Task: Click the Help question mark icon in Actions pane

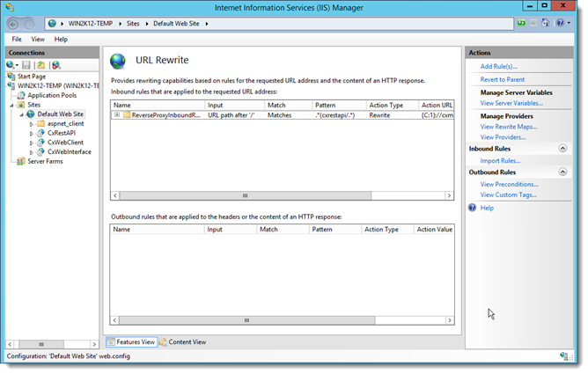Action: coord(472,208)
